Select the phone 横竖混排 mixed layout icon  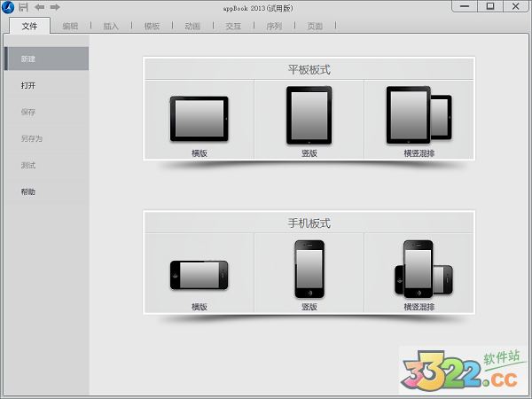coord(424,269)
